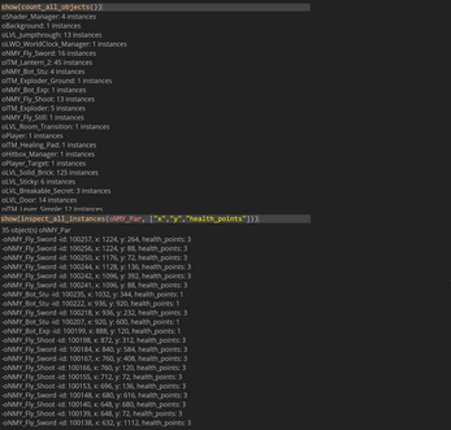Select the 'oITM_Exploder: 5 instances' line
The height and width of the screenshot is (430, 451).
(x=43, y=108)
